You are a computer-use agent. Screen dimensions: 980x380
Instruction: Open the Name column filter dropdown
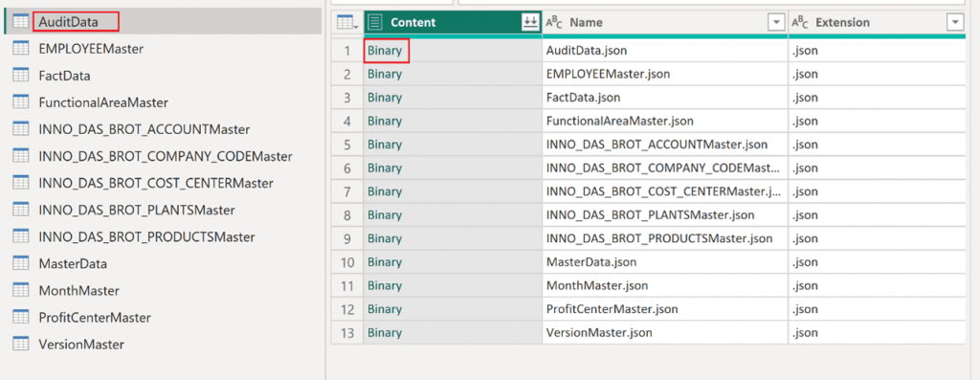[x=776, y=23]
